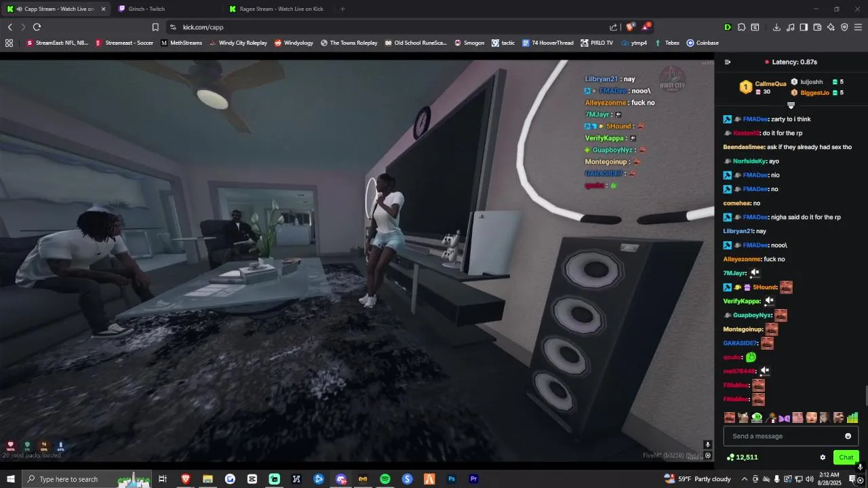
Task: Bookmark this page icon
Action: pos(155,27)
